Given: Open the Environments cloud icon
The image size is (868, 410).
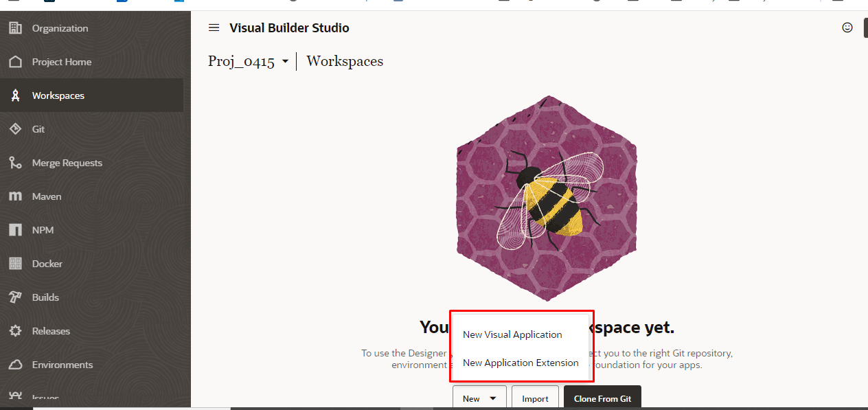Looking at the screenshot, I should pyautogui.click(x=15, y=365).
